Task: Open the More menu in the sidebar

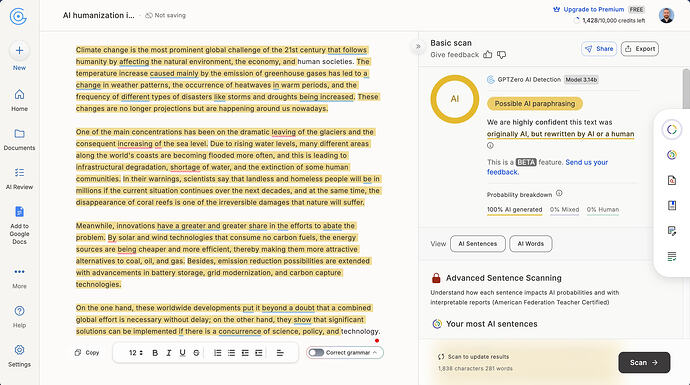Action: tap(19, 278)
